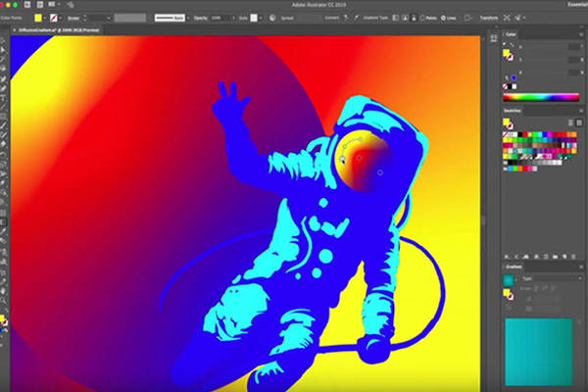The width and height of the screenshot is (588, 392).
Task: Adjust the stroke weight stepper arrows
Action: coord(84,18)
